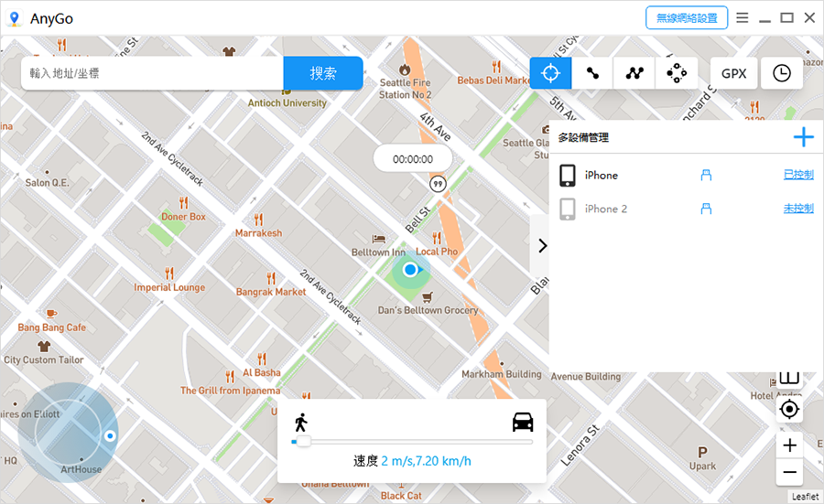This screenshot has height=504, width=824.
Task: Open the hamburger menu in title bar
Action: [742, 17]
